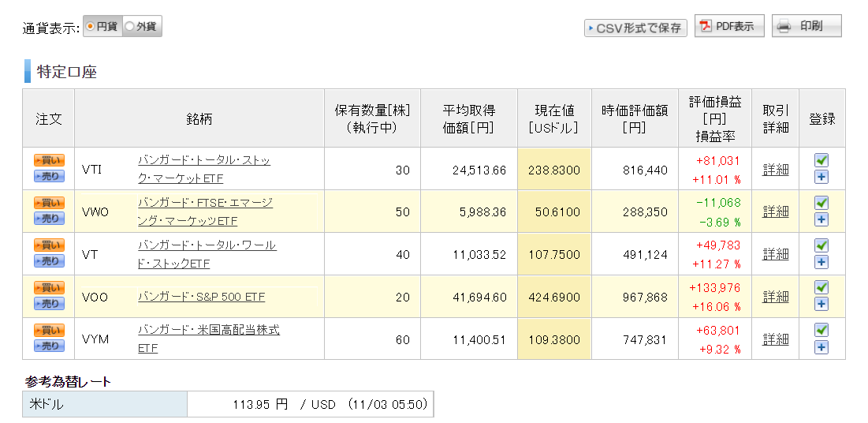
Task: Click the green checkmark register icon for VWO
Action: (x=821, y=202)
